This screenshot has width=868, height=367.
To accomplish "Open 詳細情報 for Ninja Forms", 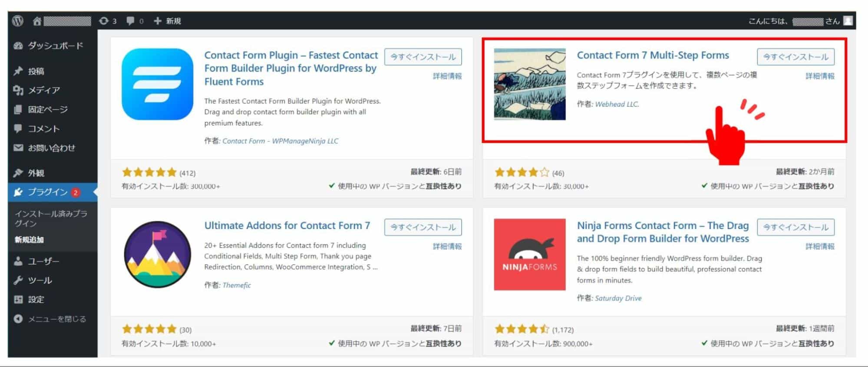I will click(x=819, y=246).
